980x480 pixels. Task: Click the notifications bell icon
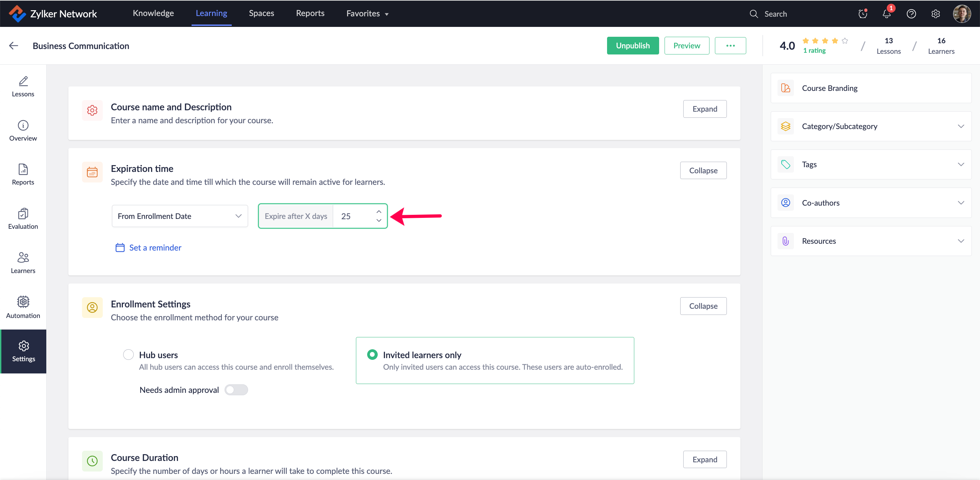point(886,14)
